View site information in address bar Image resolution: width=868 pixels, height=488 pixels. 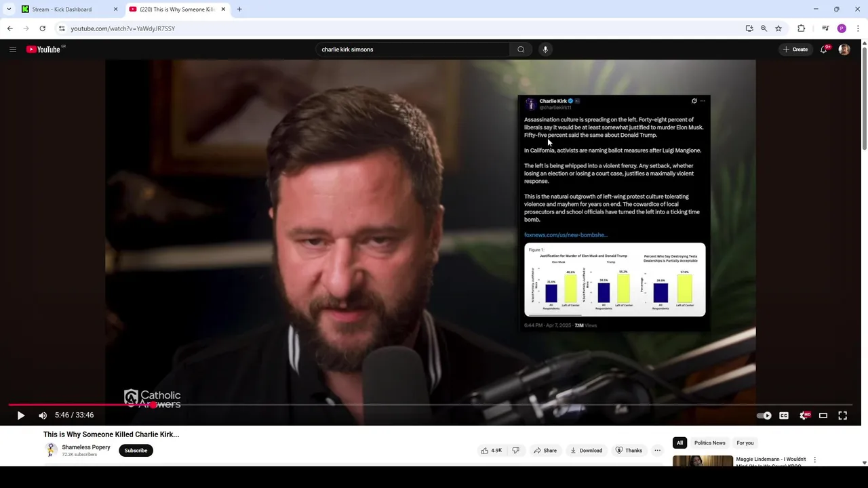(62, 28)
